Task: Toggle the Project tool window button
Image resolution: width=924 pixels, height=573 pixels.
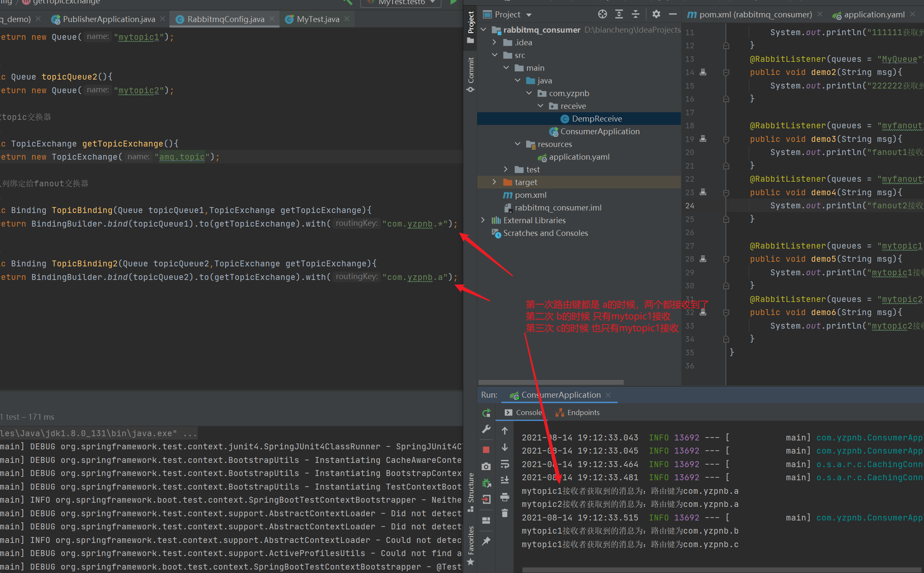Action: (470, 27)
